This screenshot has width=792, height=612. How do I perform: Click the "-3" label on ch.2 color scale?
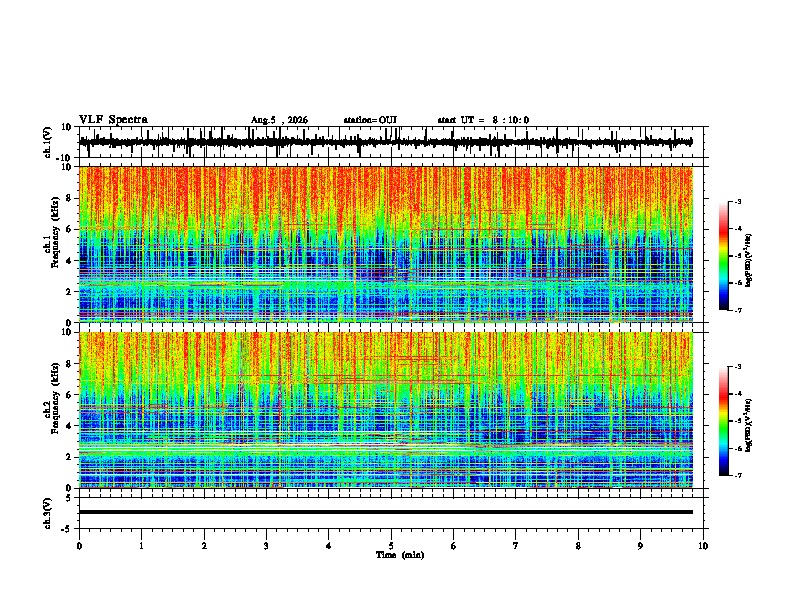click(x=738, y=367)
